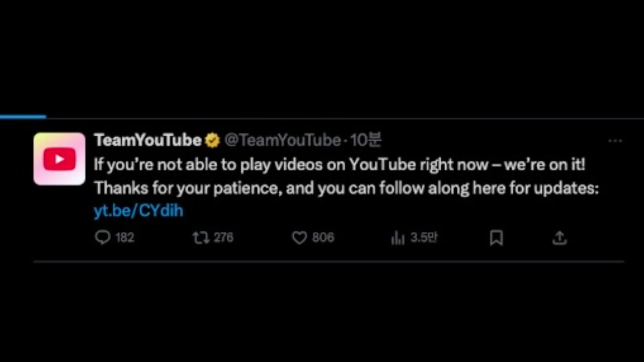Click the gold verified badge
This screenshot has height=362, width=644.
(x=212, y=141)
